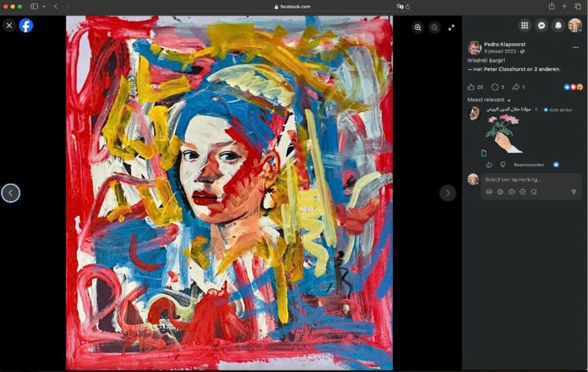The height and width of the screenshot is (372, 588).
Task: Click the facebook.com address bar
Action: [x=292, y=6]
